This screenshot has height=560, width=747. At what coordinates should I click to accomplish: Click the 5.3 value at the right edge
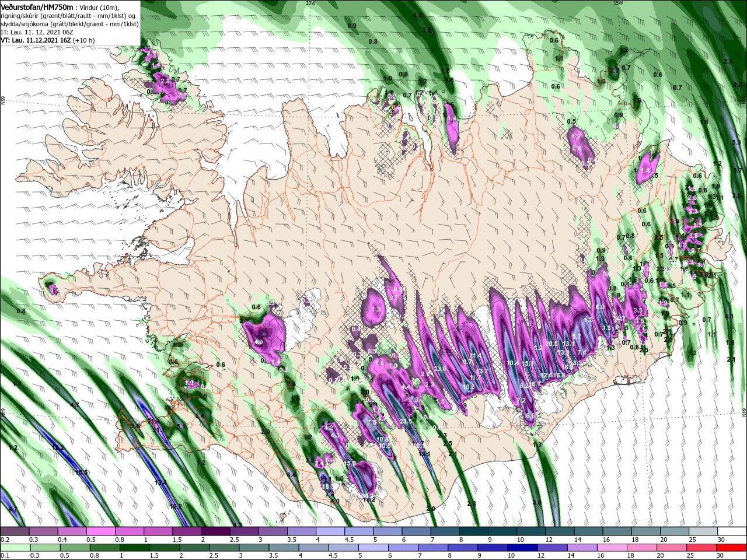[x=736, y=142]
